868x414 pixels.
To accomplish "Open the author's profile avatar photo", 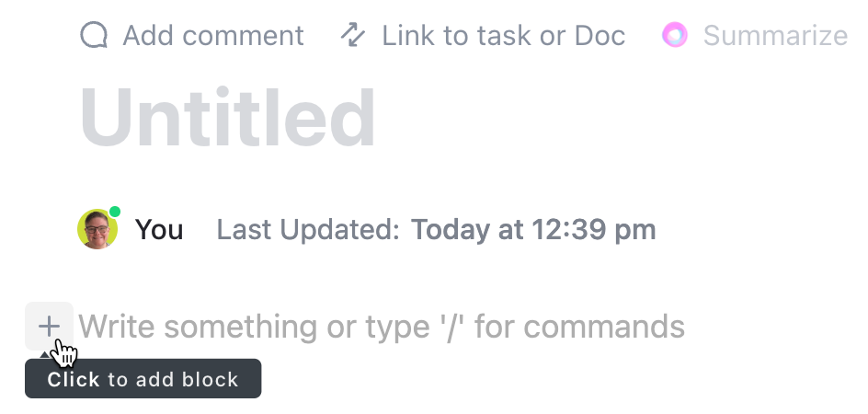I will click(97, 229).
